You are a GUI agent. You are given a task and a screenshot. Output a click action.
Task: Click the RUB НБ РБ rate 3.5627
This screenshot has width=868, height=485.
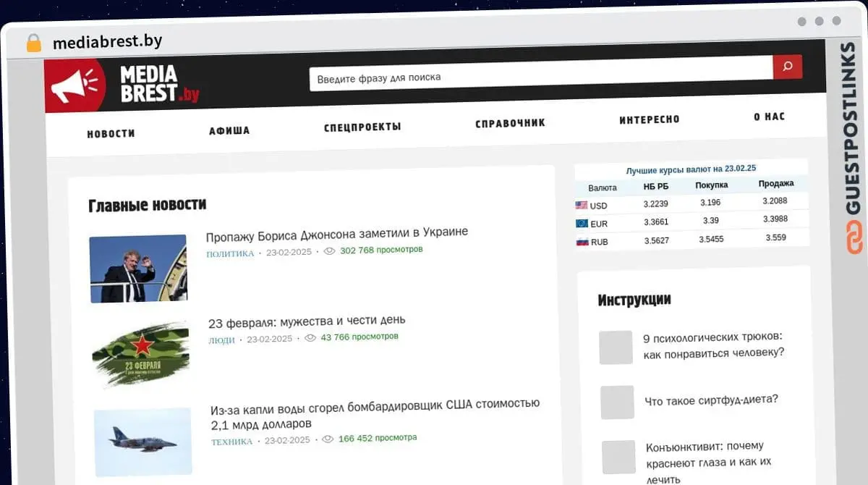(656, 240)
